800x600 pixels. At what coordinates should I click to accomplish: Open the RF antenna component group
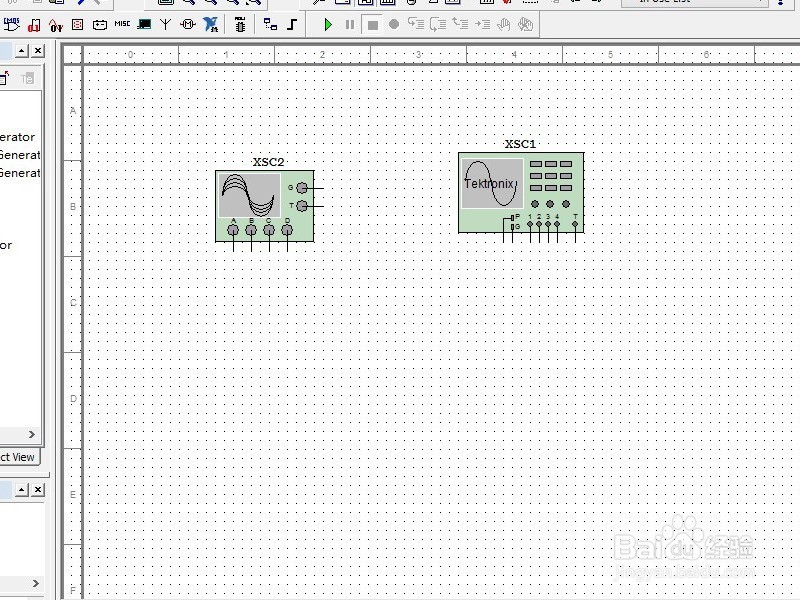[x=165, y=24]
